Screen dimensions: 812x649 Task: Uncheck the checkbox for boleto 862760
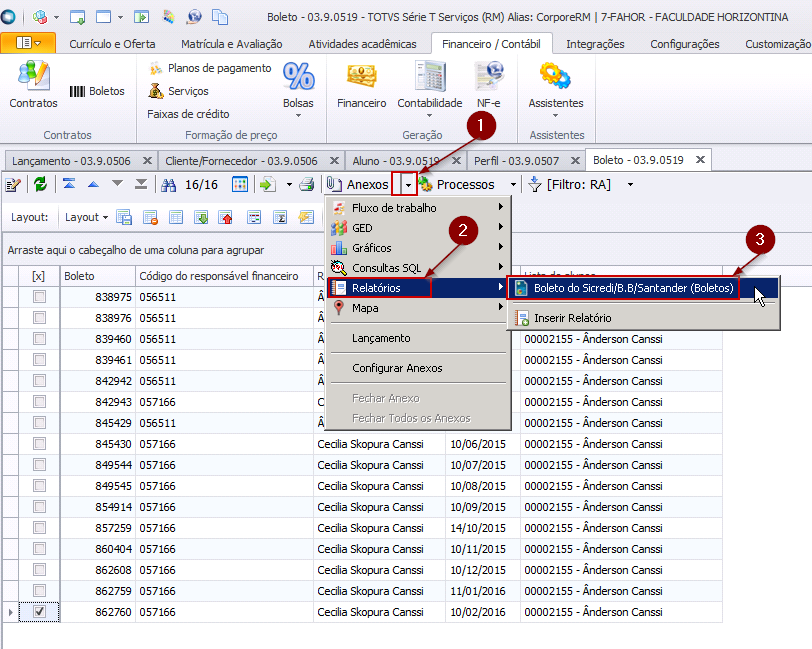(39, 611)
